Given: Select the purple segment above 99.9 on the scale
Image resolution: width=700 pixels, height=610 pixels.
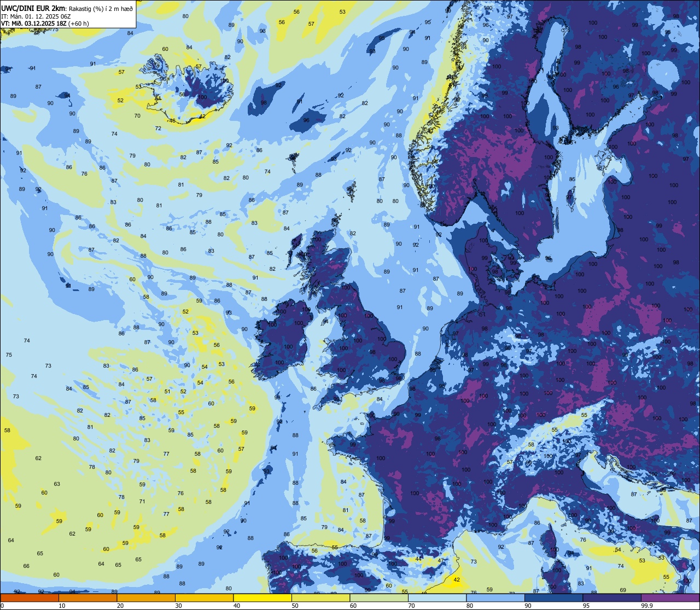Looking at the screenshot, I should (x=670, y=597).
